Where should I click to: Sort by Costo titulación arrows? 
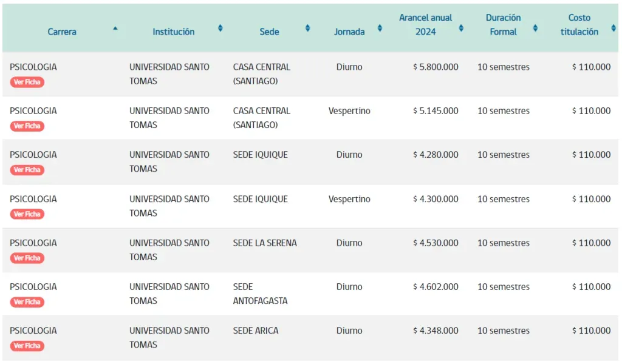(x=613, y=28)
